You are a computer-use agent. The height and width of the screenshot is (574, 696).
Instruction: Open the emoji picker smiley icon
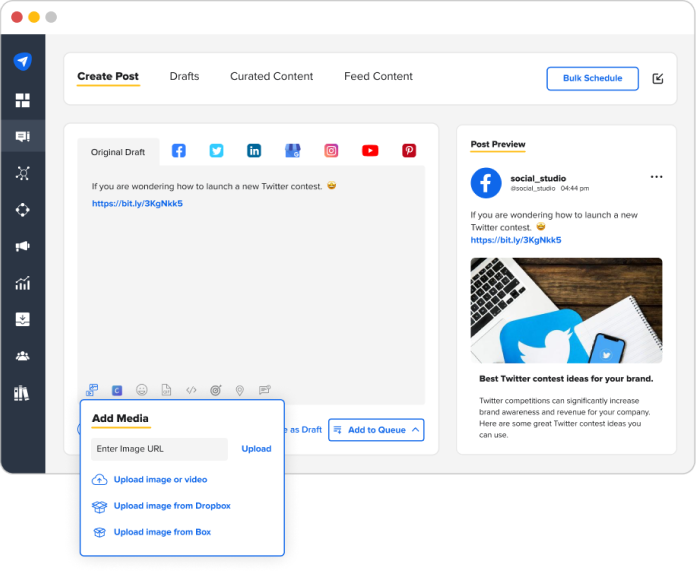[x=142, y=390]
